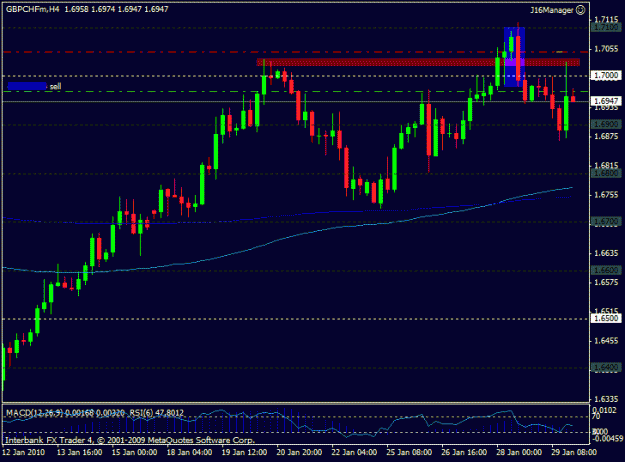Click the 1.6500 price level tag

click(x=606, y=318)
